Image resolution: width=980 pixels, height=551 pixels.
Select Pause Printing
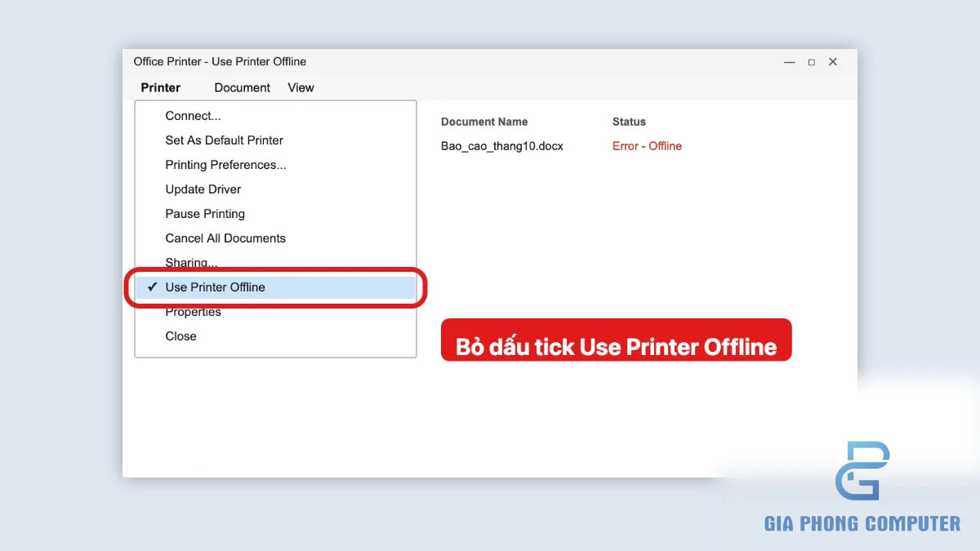[x=275, y=214]
